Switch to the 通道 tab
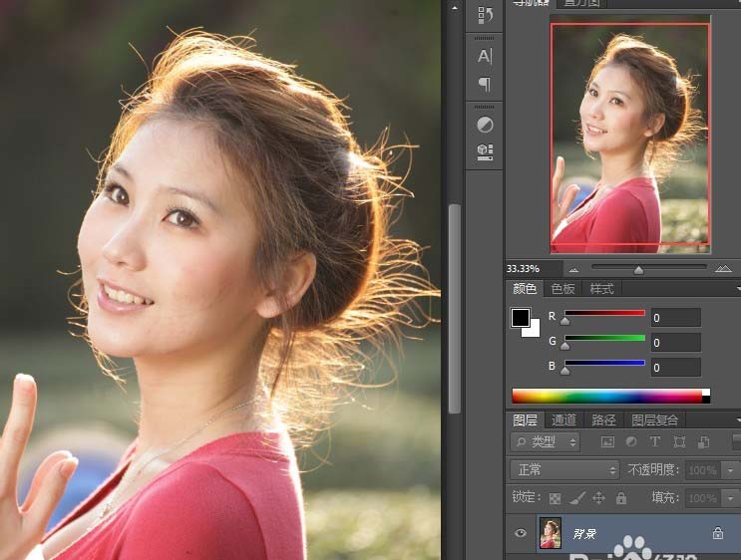The width and height of the screenshot is (741, 560). pyautogui.click(x=563, y=420)
